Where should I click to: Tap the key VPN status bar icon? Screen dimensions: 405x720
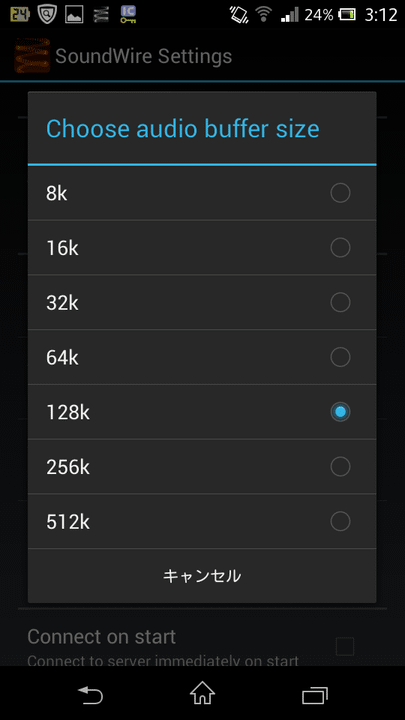pos(128,14)
